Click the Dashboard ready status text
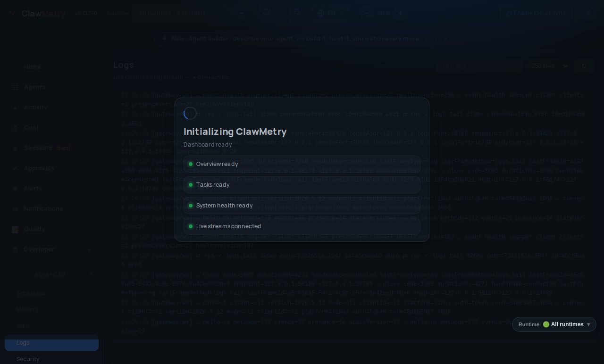 coord(208,145)
